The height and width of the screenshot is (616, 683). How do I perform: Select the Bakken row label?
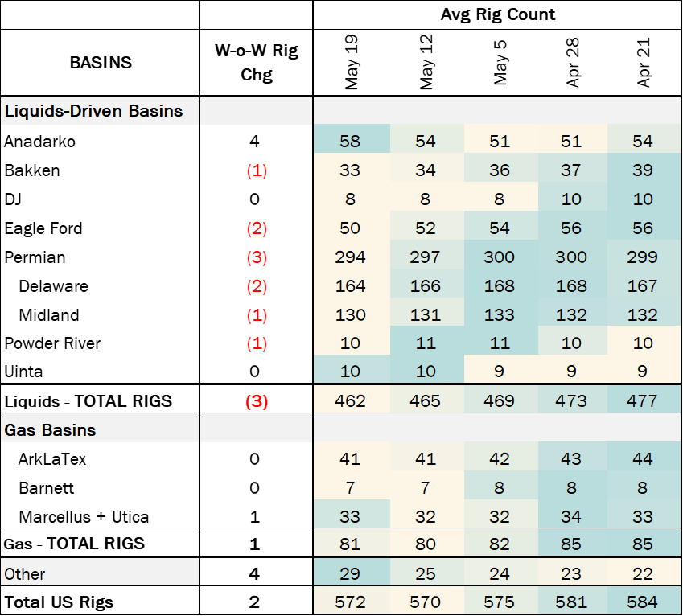[x=32, y=170]
